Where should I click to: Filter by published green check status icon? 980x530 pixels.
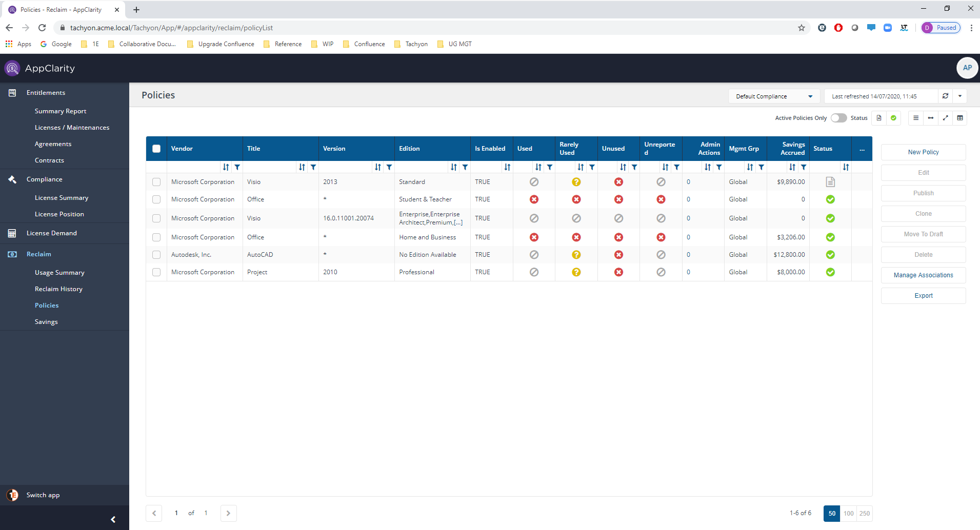[893, 118]
